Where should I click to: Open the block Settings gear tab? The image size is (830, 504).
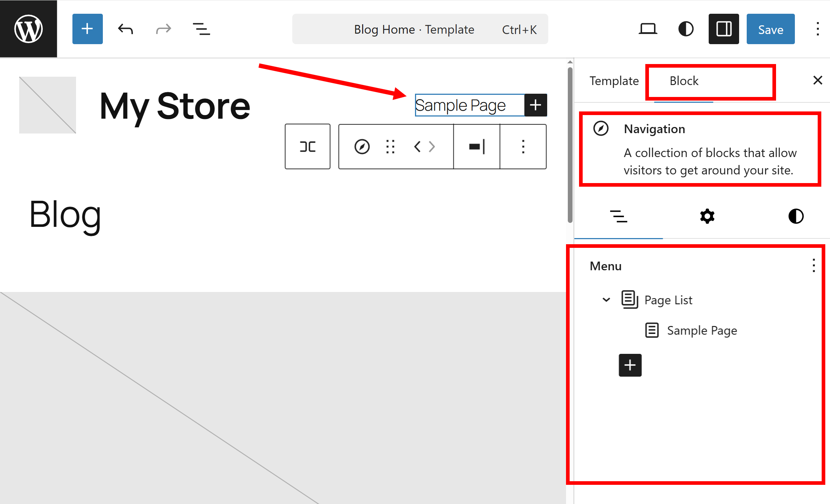point(707,216)
